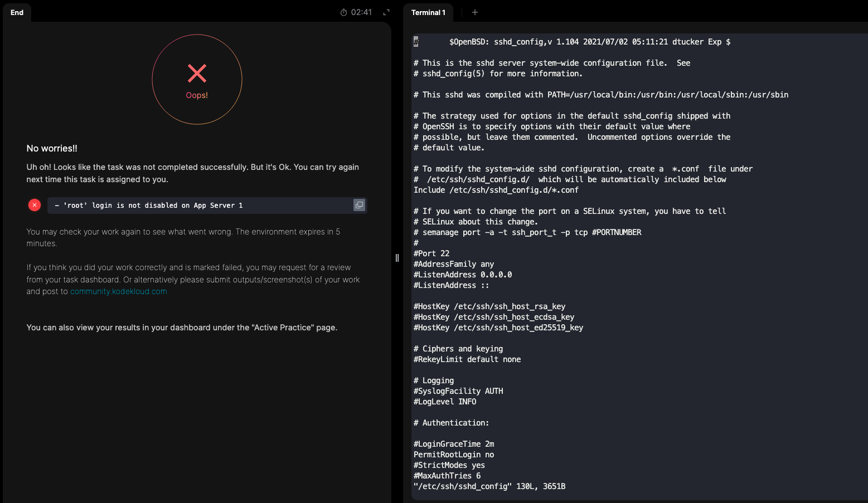Screen dimensions: 868x503
Task: Click the timer clock icon
Action: pos(344,12)
